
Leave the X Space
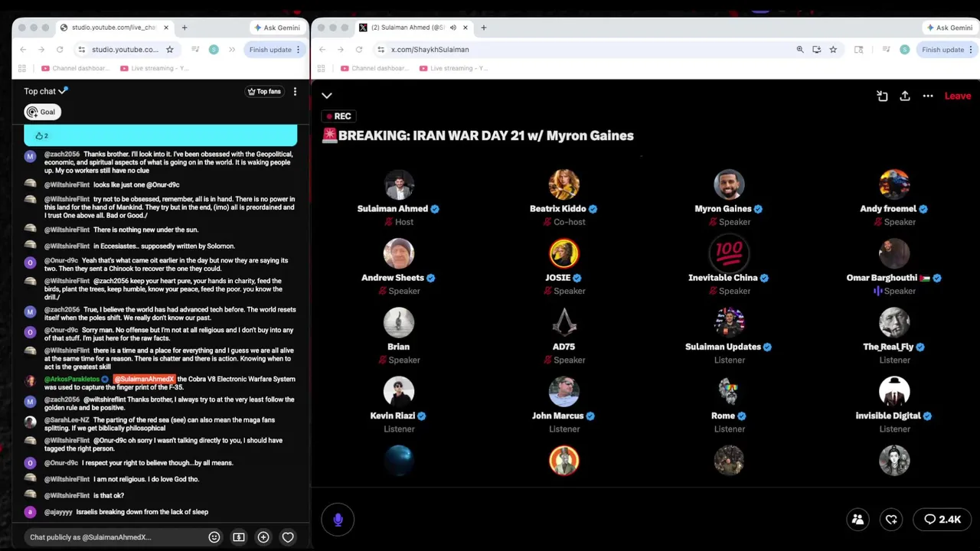click(x=957, y=96)
